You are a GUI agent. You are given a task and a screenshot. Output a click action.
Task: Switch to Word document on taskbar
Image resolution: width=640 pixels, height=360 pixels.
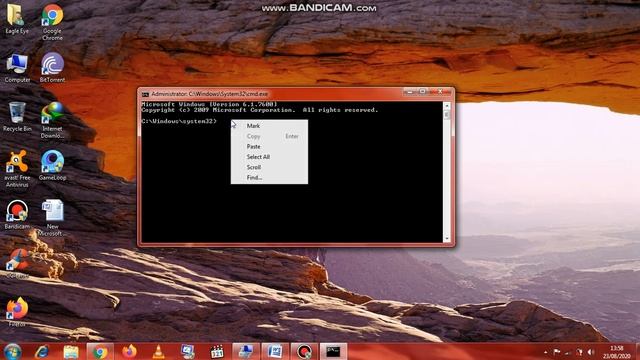[275, 351]
